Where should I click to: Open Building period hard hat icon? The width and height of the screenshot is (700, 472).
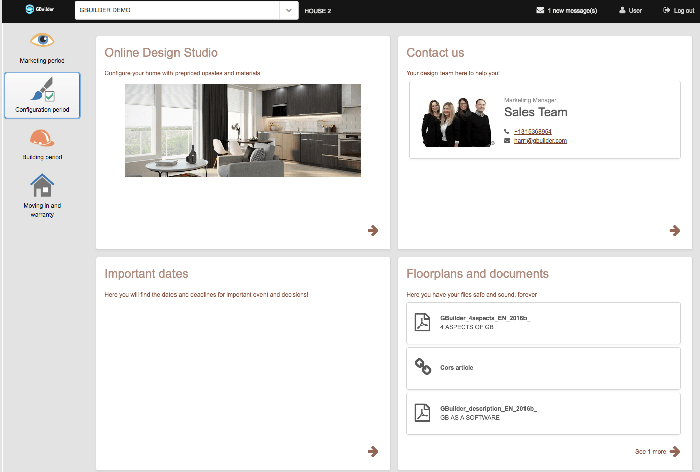coord(42,138)
